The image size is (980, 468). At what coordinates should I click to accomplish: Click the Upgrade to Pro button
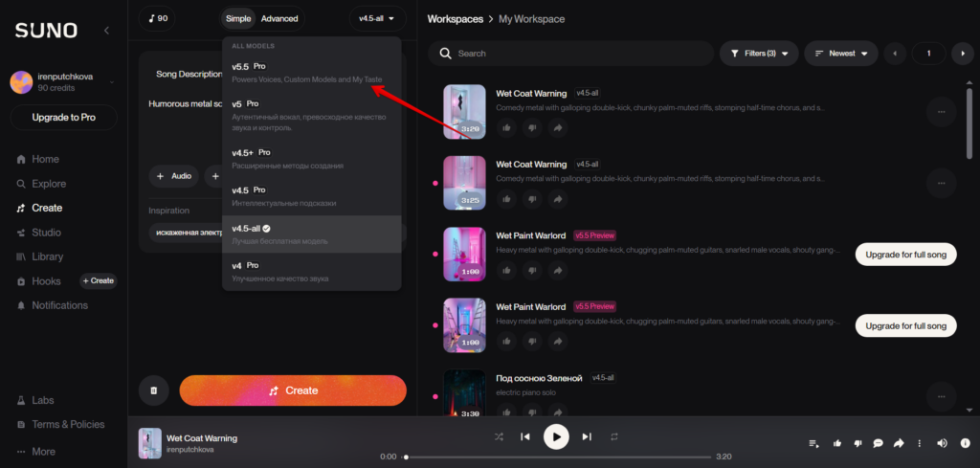tap(64, 118)
